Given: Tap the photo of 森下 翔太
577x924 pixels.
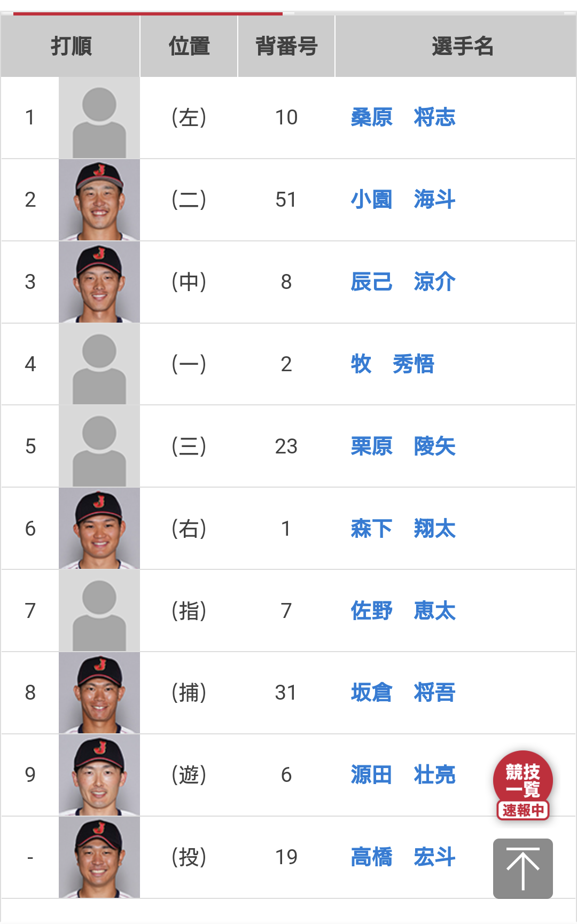Looking at the screenshot, I should 99,529.
